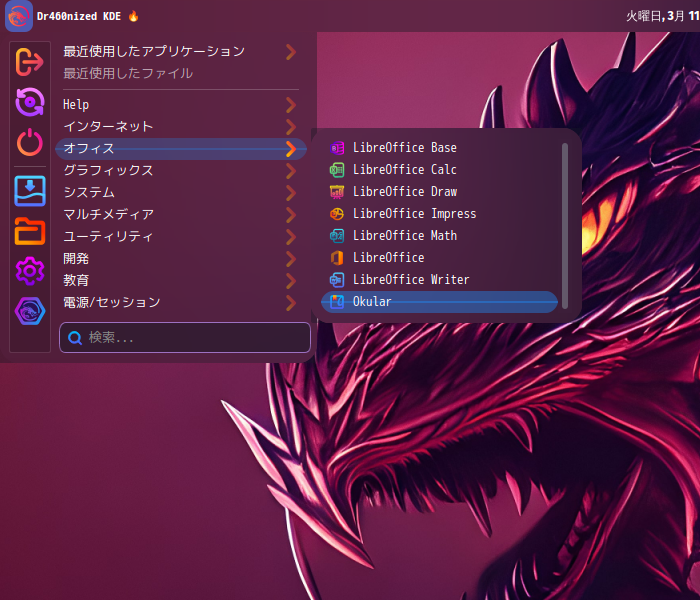
Task: Expand the ユーティリティ submenu chevron
Action: pos(291,237)
